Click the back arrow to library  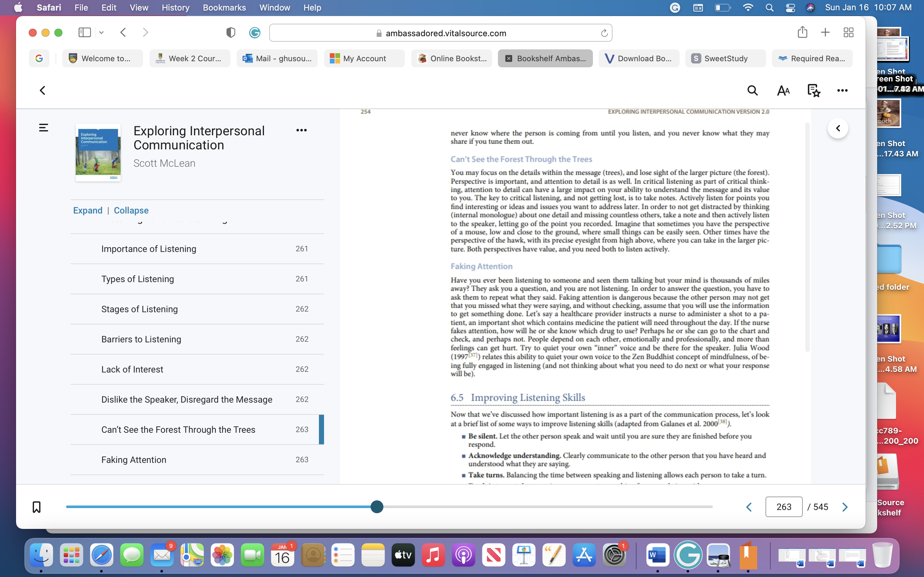(x=42, y=90)
